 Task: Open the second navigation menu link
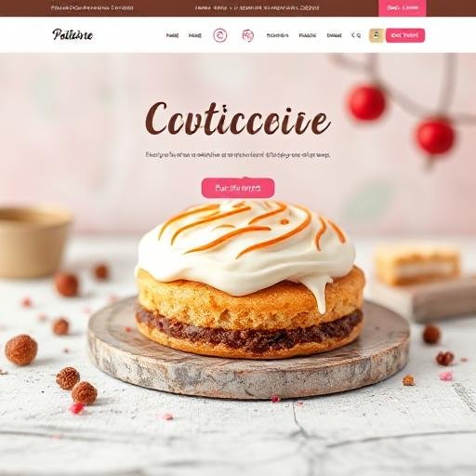point(195,35)
